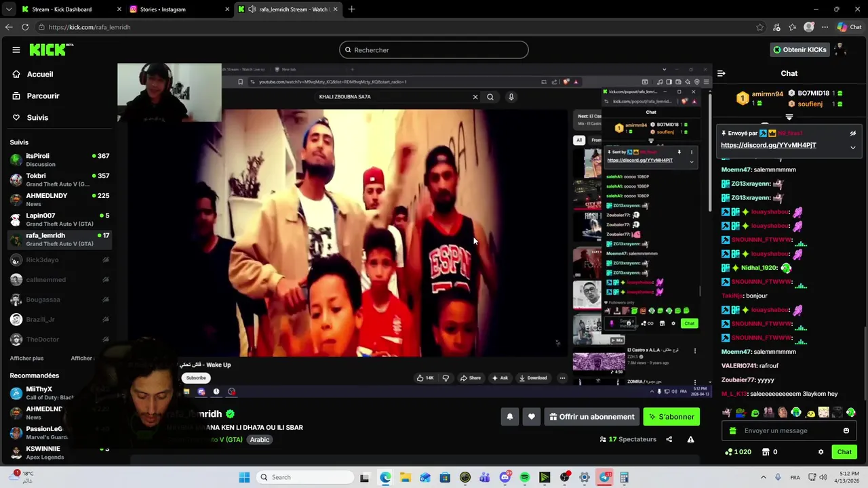
Task: Click the browser address bar URL
Action: [90, 27]
